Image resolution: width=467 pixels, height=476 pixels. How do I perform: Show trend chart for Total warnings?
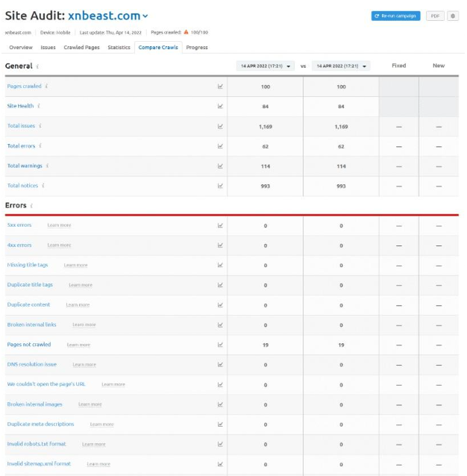(x=220, y=166)
